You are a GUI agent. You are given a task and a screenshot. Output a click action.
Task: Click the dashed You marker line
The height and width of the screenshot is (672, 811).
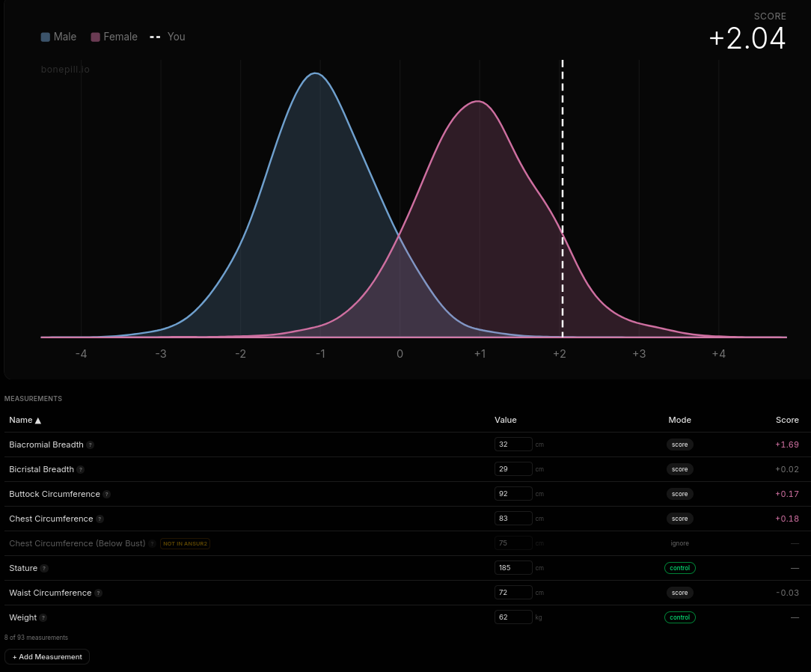[x=563, y=198]
